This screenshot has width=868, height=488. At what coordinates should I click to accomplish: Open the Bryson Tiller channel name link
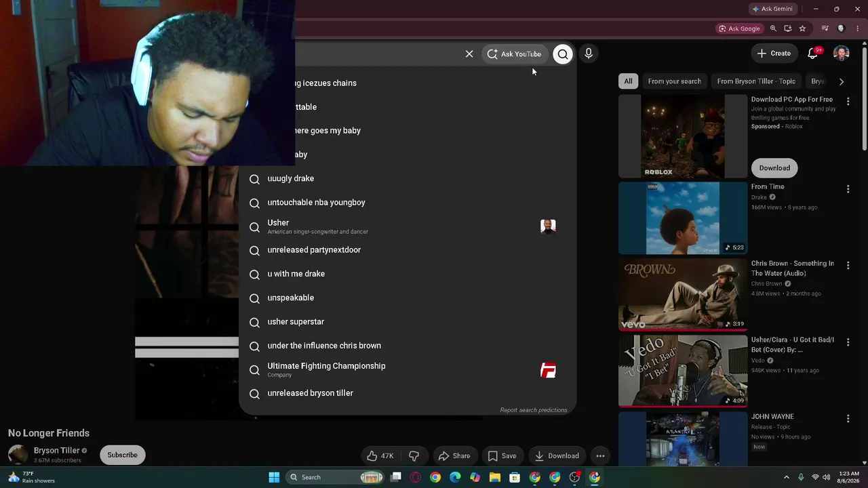(57, 451)
